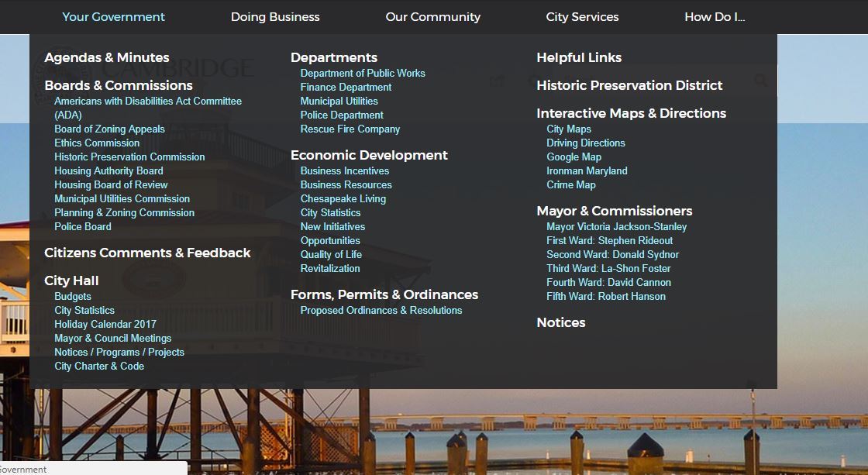
Task: Open Department of Public Works
Action: point(363,73)
